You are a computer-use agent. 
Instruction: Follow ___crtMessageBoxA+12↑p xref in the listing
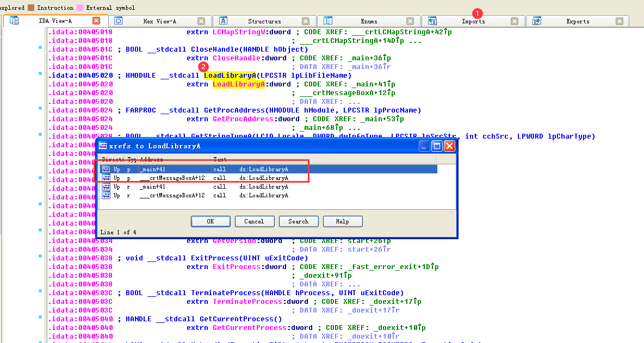tap(348, 93)
